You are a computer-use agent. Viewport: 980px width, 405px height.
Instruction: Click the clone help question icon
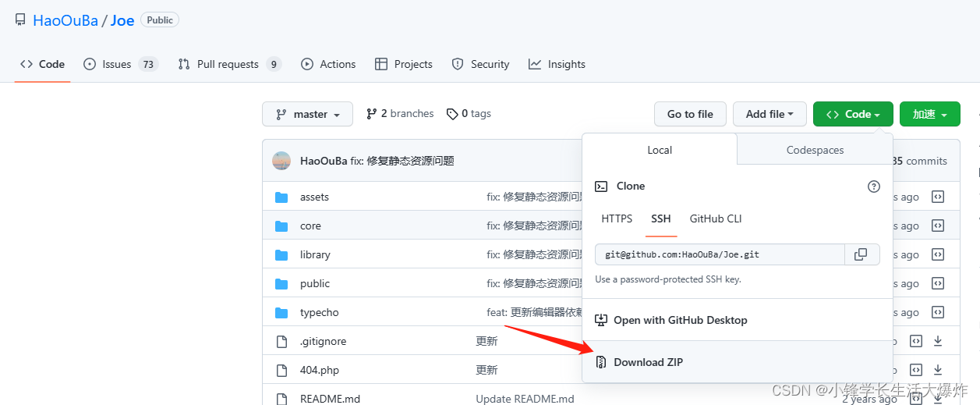coord(874,187)
